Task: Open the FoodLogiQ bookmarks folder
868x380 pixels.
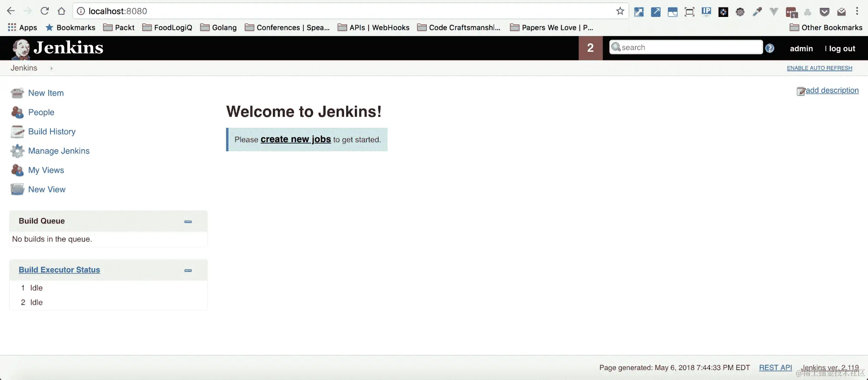Action: point(168,27)
